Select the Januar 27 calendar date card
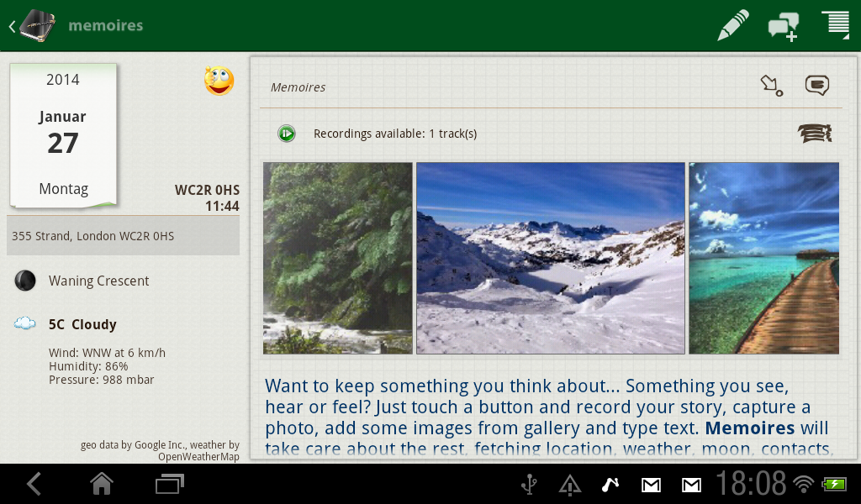This screenshot has height=504, width=861. tap(63, 136)
